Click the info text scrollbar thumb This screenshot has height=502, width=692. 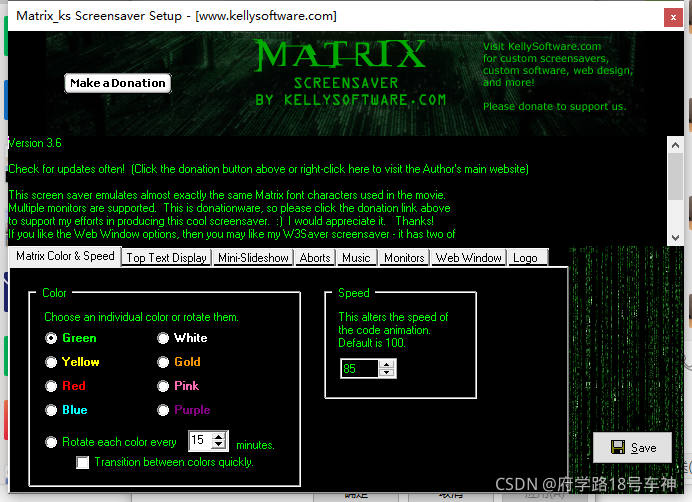coord(675,177)
